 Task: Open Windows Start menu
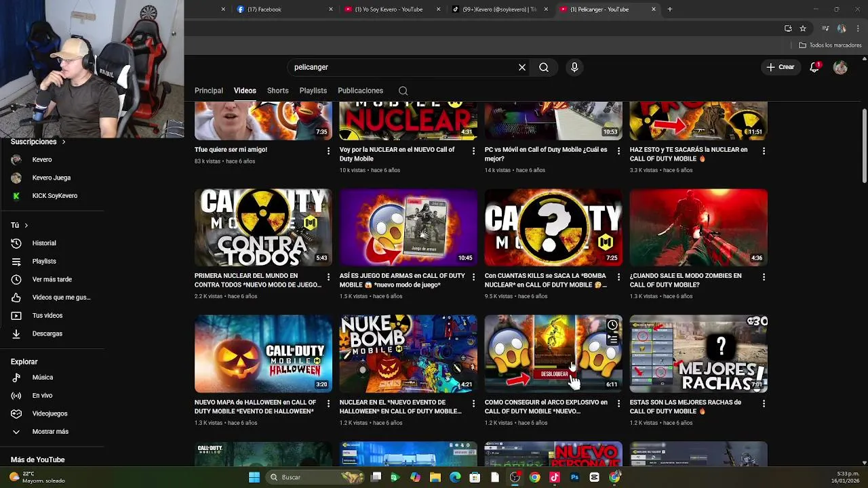(254, 477)
